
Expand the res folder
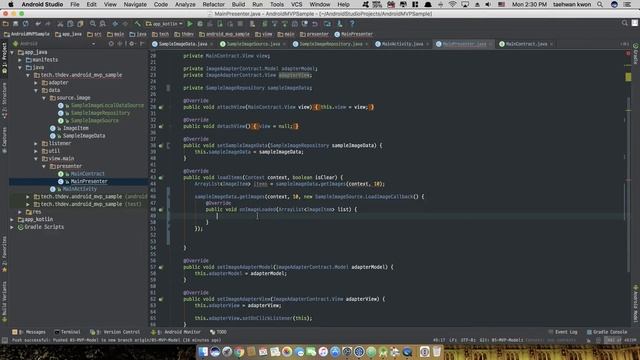tap(20, 212)
